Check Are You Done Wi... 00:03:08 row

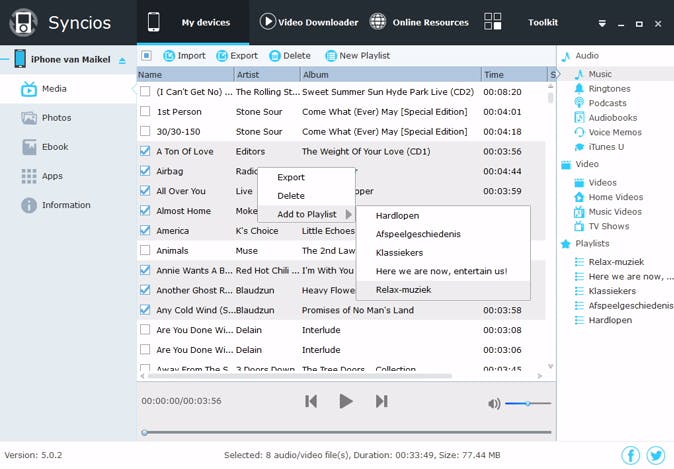pyautogui.click(x=145, y=330)
